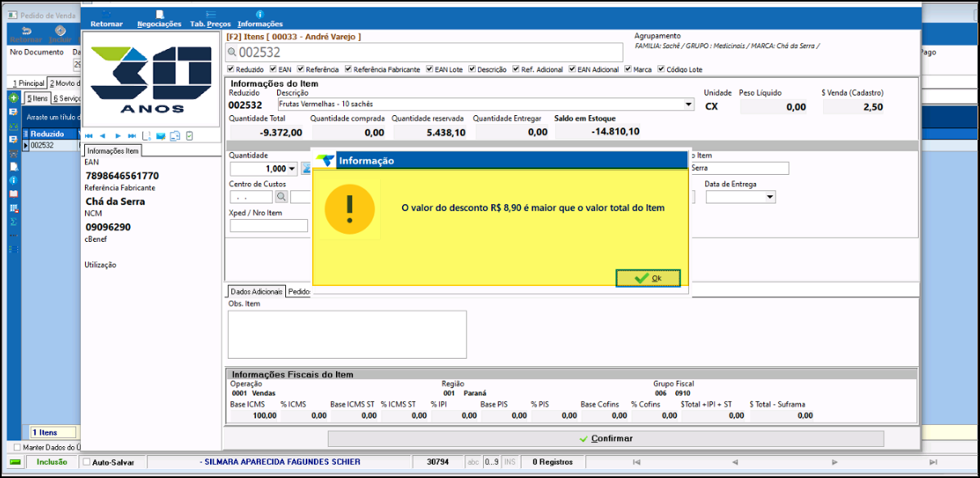Image resolution: width=980 pixels, height=478 pixels.
Task: Open the 6 Serviços tab behind the item window
Action: pos(66,98)
